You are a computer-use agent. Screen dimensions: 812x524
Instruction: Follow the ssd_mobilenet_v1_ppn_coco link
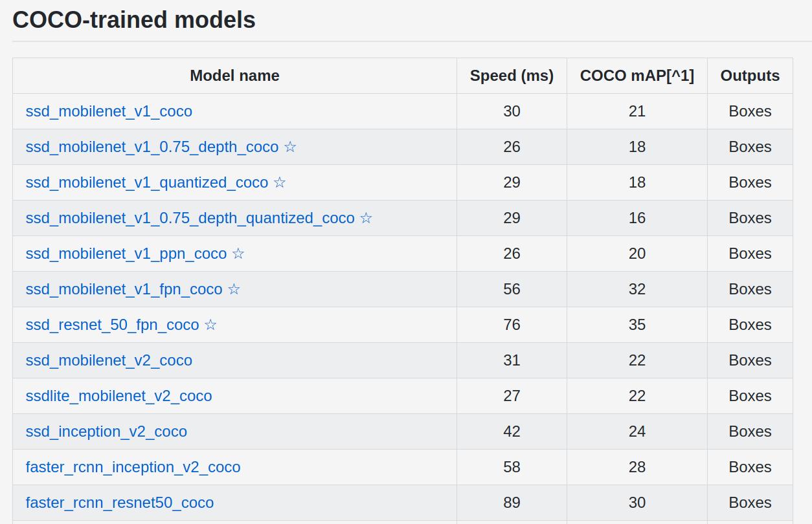coord(126,254)
